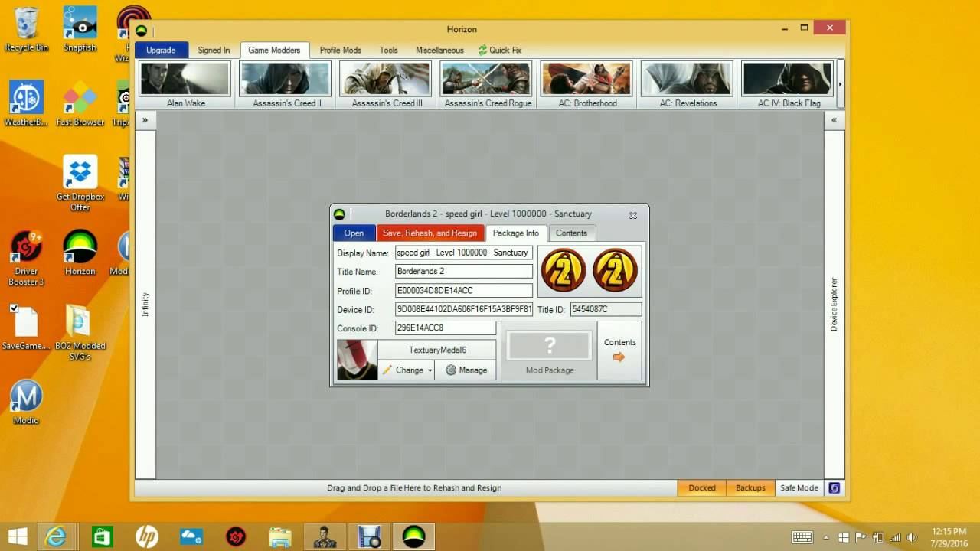Open the Alan Wake game modder
The height and width of the screenshot is (551, 980).
(185, 84)
